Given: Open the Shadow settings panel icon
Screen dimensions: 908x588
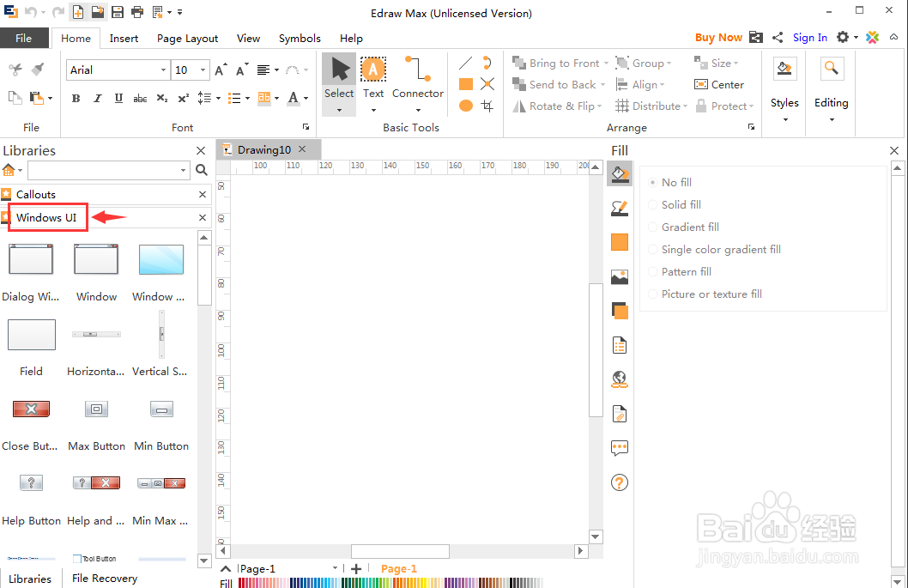Looking at the screenshot, I should [620, 311].
